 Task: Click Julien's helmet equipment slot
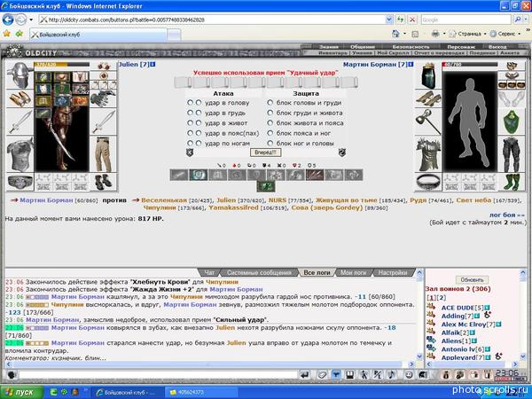coord(20,75)
